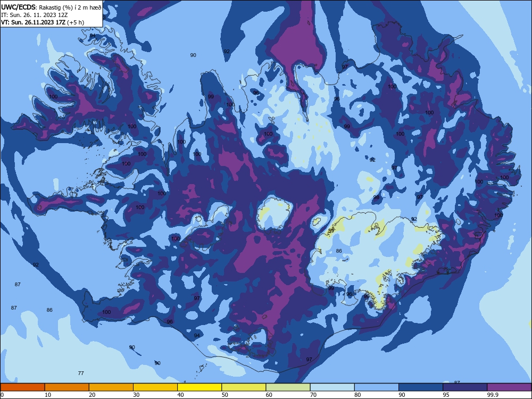Click the 40–50% bright yellow legend swatch
Viewport: 532px width, 399px height.
(199, 387)
